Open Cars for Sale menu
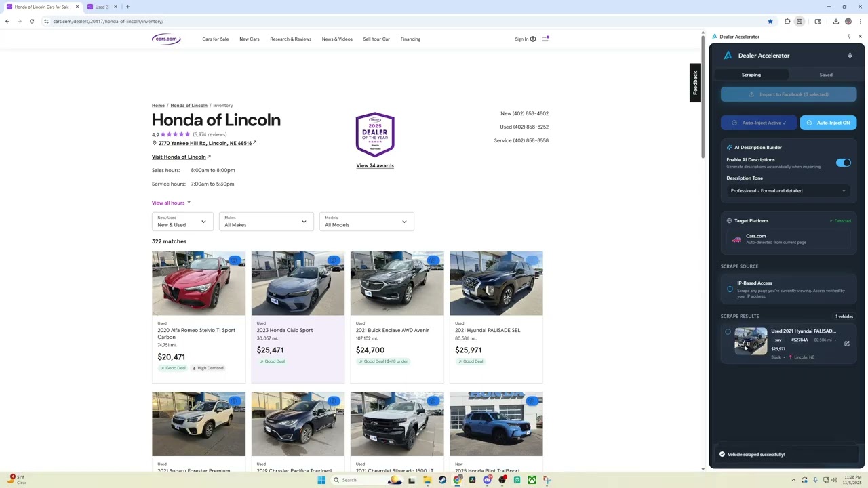This screenshot has height=488, width=868. coord(215,39)
